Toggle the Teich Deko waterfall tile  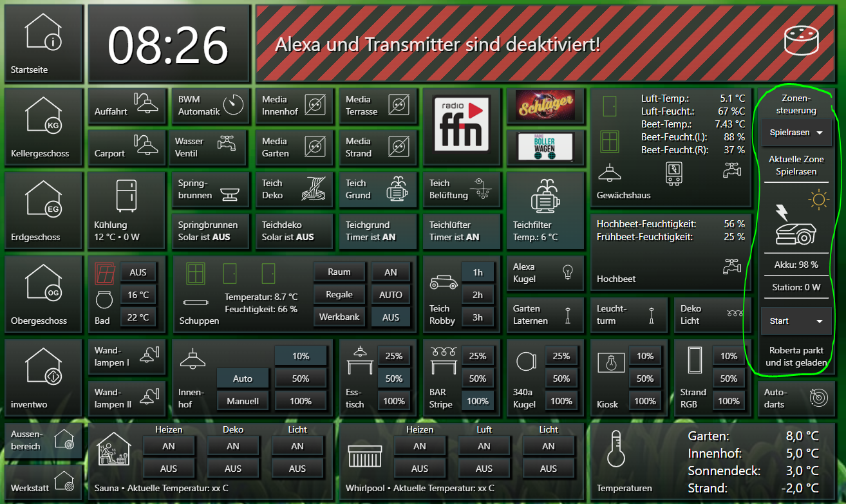(294, 189)
